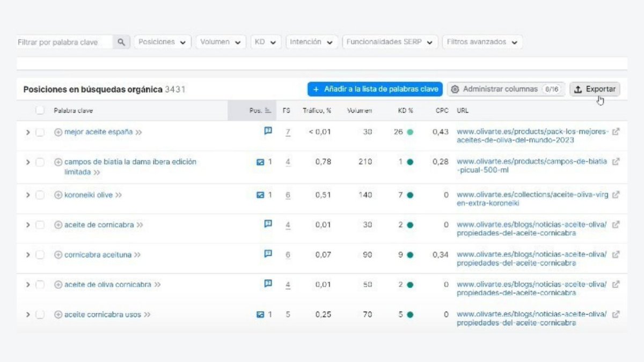644x362 pixels.
Task: Click plus icon beside aceite de cornicabra
Action: click(x=58, y=225)
